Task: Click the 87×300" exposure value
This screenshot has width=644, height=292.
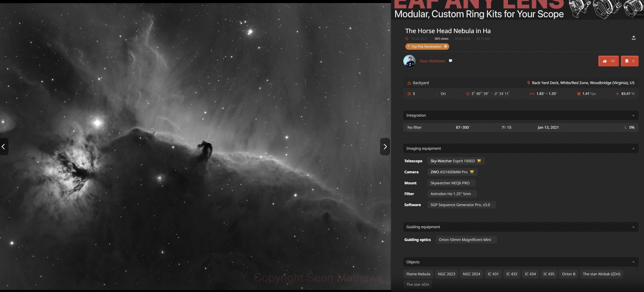Action: click(x=463, y=127)
